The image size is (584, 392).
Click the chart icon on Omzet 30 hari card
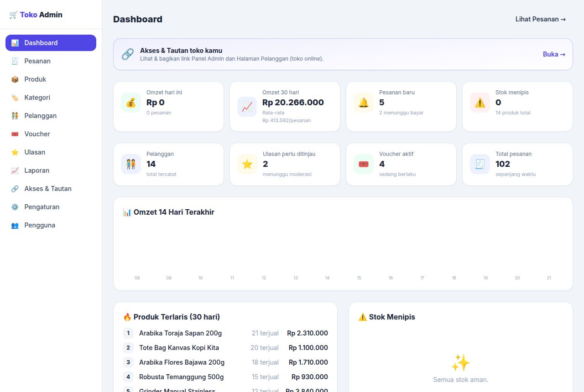(x=247, y=107)
